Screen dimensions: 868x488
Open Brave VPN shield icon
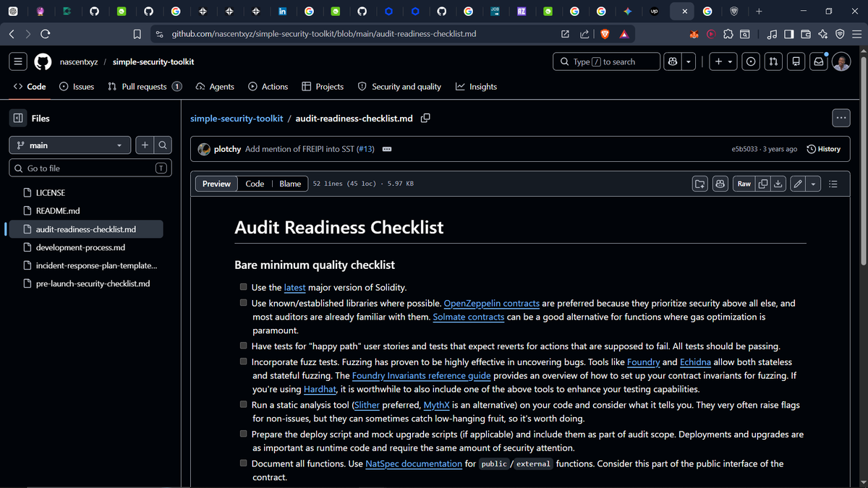pos(840,34)
